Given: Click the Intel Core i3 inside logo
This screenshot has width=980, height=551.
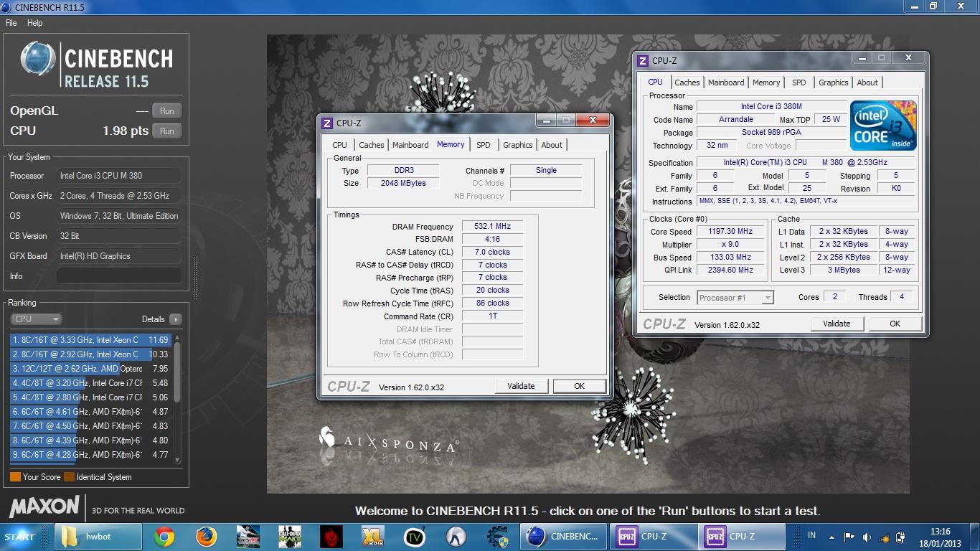Looking at the screenshot, I should tap(884, 126).
